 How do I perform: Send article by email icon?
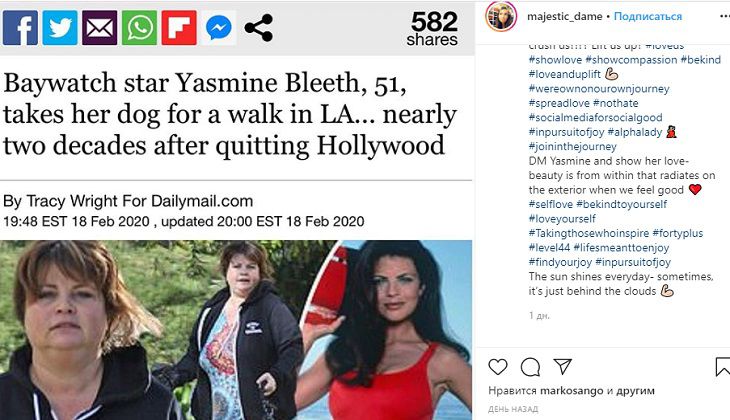pos(100,28)
